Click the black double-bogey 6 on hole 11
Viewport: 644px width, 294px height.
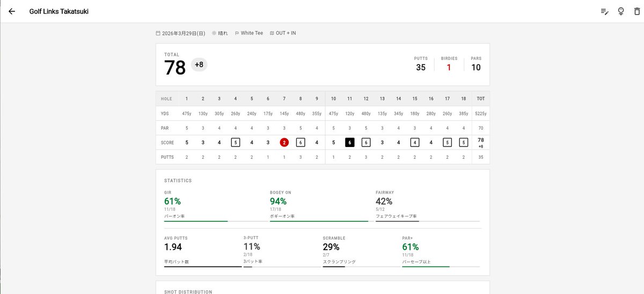[349, 142]
